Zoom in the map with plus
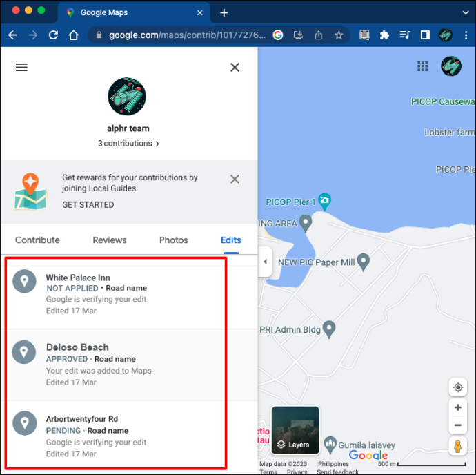This screenshot has width=476, height=475. (x=458, y=407)
